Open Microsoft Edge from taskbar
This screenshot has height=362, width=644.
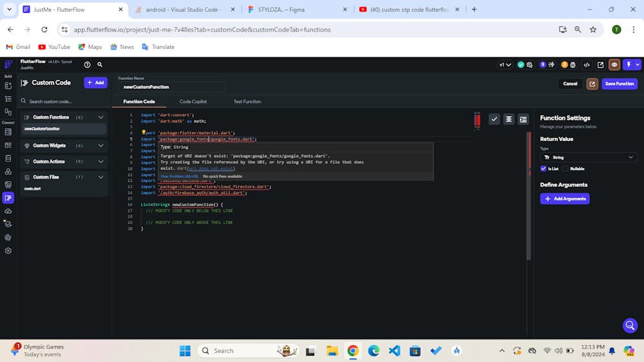pyautogui.click(x=374, y=350)
